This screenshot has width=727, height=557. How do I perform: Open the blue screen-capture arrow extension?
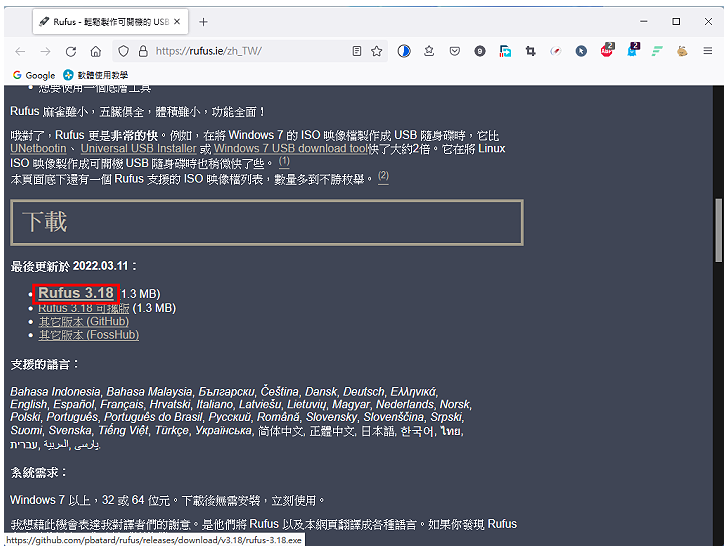pos(505,51)
